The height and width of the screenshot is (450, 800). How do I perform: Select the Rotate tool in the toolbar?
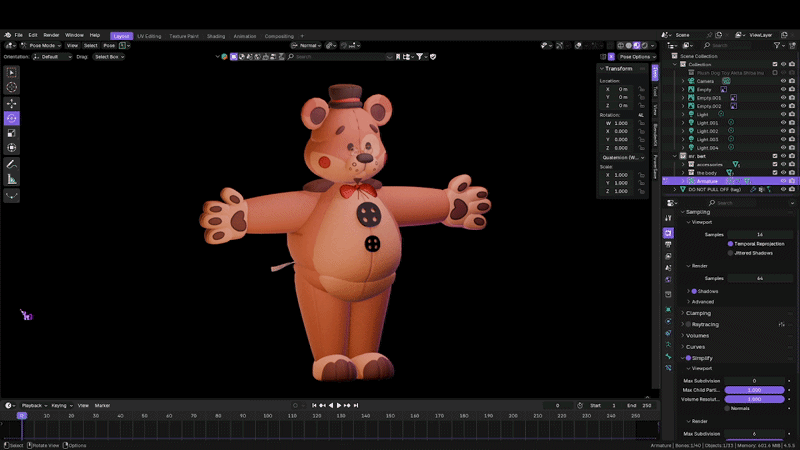[12, 118]
